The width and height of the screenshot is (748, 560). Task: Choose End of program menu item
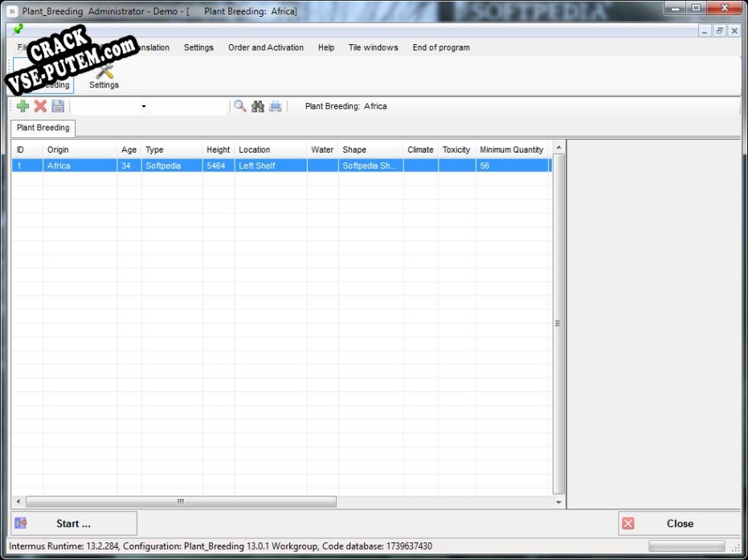pos(441,47)
